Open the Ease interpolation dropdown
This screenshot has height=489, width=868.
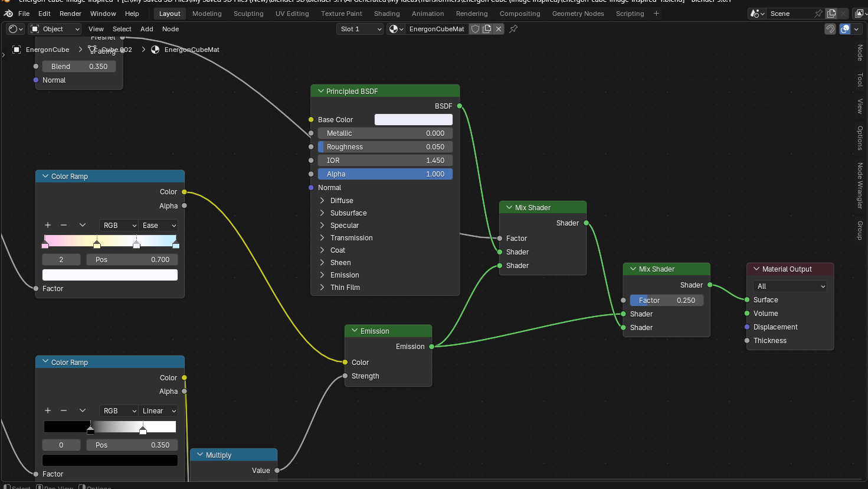(x=158, y=226)
